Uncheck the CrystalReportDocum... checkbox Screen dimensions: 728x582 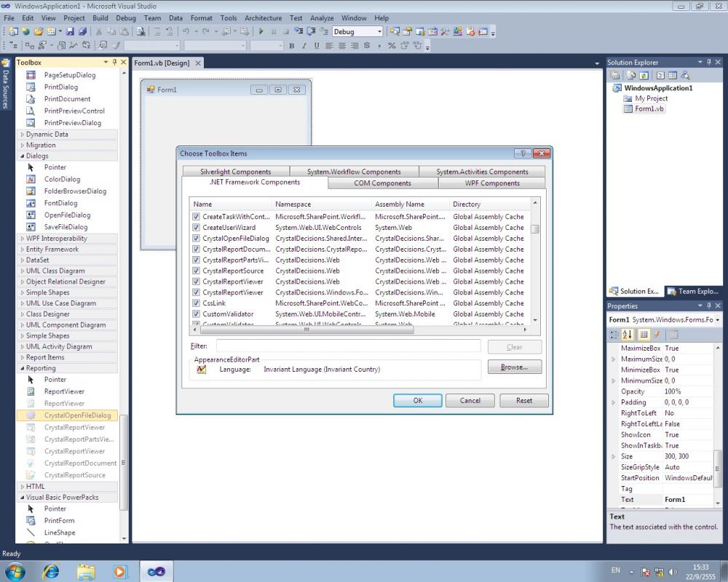[196, 250]
